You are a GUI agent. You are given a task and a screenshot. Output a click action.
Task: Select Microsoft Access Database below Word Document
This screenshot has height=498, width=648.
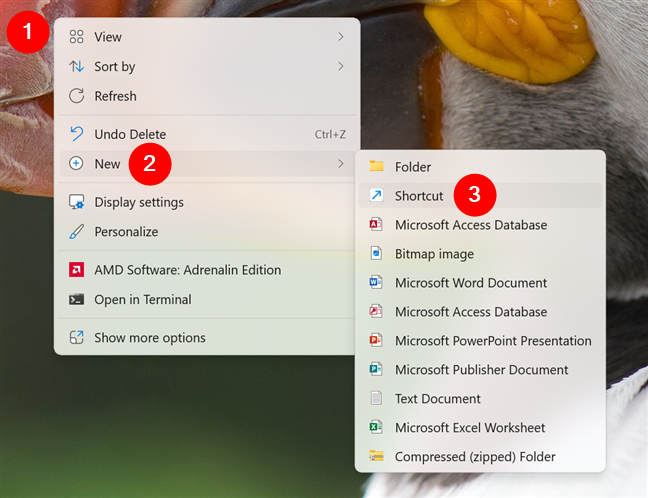coord(480,311)
